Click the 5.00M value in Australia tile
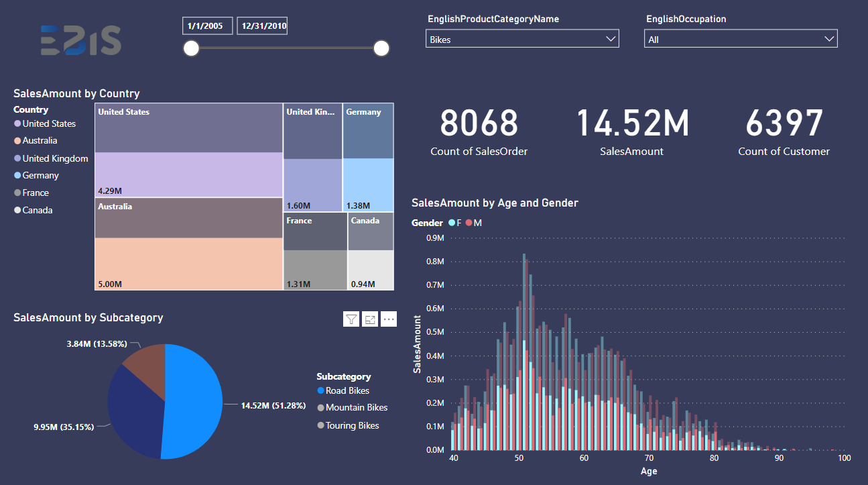This screenshot has width=868, height=485. pyautogui.click(x=110, y=284)
